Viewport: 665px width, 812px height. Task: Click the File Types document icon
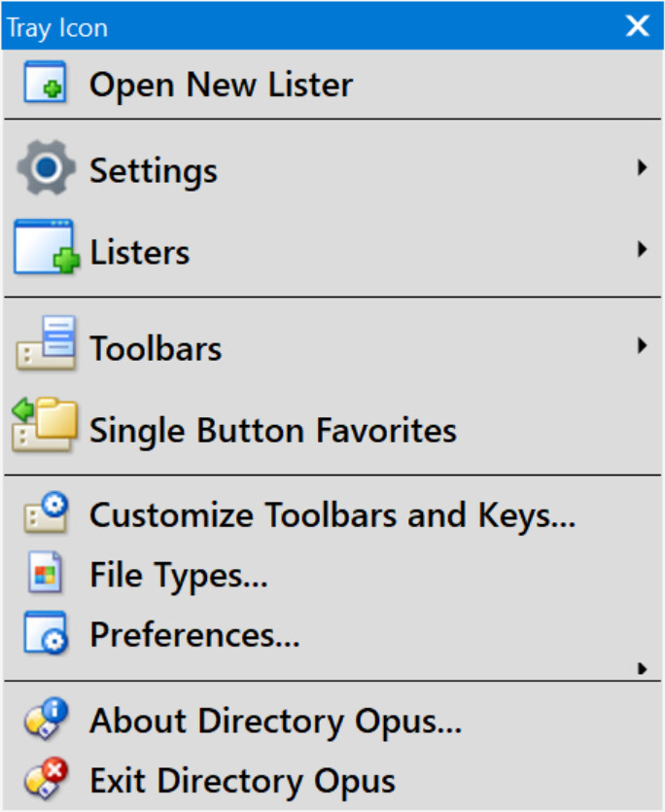click(x=45, y=575)
